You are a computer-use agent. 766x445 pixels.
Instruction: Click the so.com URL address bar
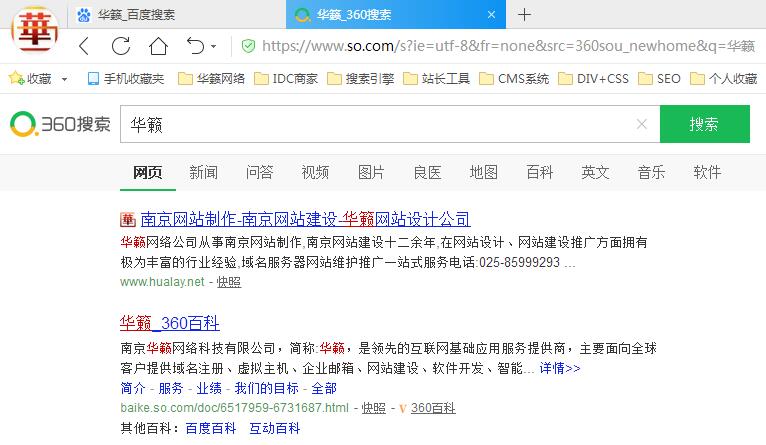pyautogui.click(x=508, y=46)
